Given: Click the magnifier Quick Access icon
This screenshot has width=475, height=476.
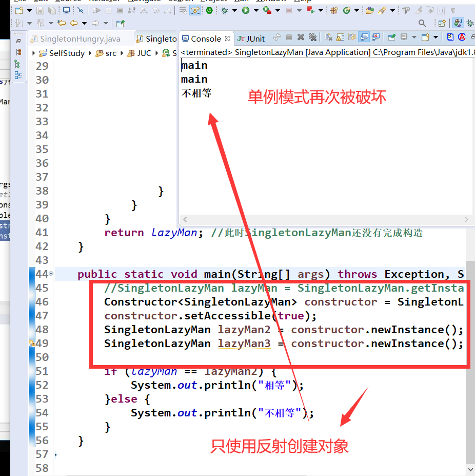Looking at the screenshot, I should 422,23.
